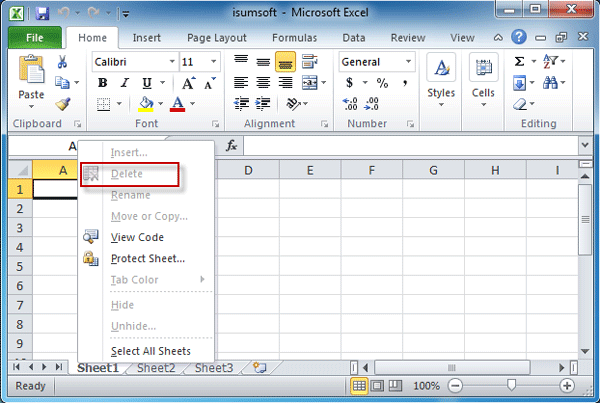Click the Cut scissors icon
The width and height of the screenshot is (600, 403).
coord(62,62)
